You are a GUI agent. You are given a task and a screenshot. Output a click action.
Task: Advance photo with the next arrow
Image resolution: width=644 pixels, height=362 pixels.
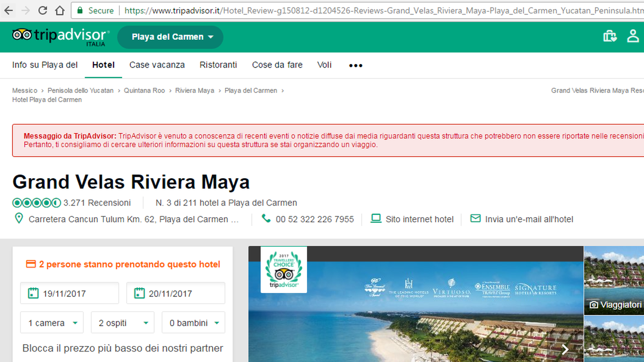[565, 350]
